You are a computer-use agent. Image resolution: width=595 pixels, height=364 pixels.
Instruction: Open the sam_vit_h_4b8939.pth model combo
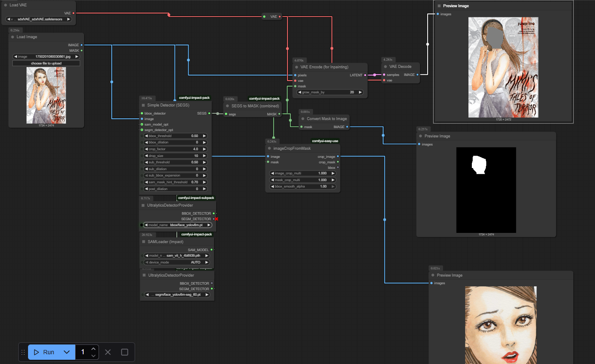pos(177,255)
